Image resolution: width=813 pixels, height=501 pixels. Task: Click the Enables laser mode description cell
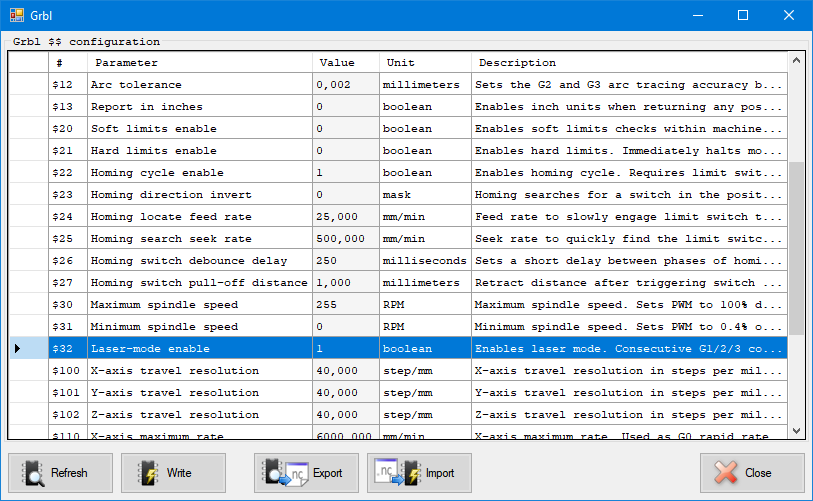[x=629, y=349]
